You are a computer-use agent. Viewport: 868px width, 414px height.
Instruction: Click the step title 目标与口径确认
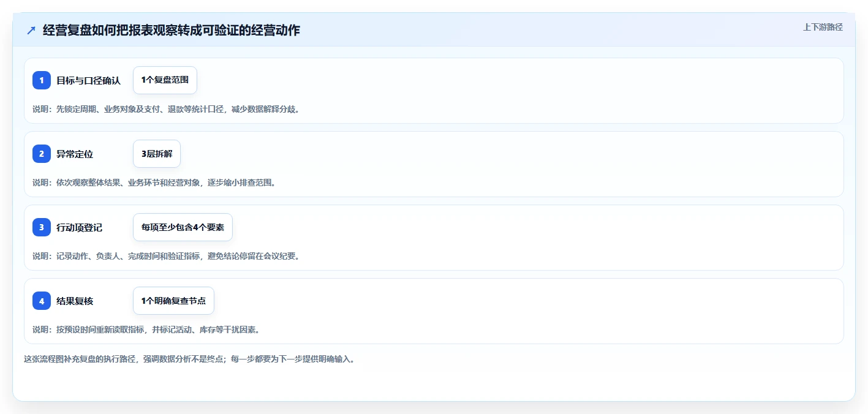[x=89, y=80]
